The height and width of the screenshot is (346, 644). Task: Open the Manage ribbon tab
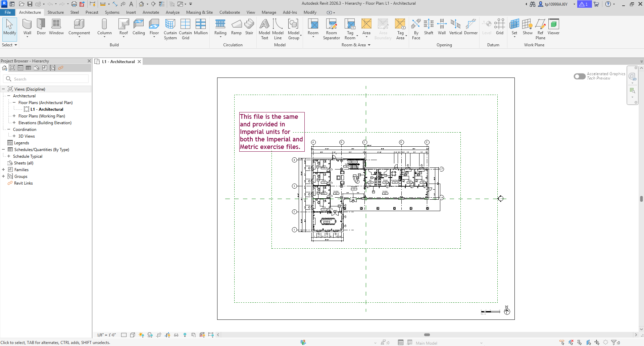[269, 12]
